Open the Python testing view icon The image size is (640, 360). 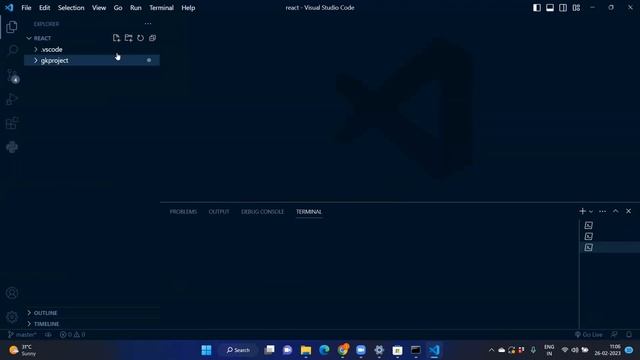click(x=12, y=147)
